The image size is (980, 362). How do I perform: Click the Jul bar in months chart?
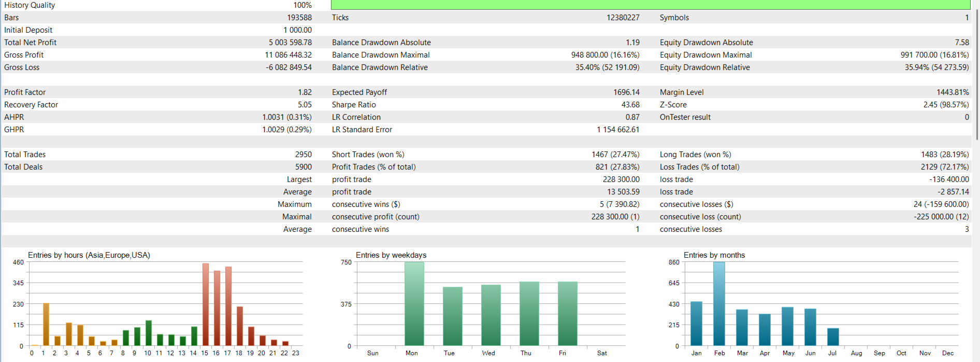[833, 337]
